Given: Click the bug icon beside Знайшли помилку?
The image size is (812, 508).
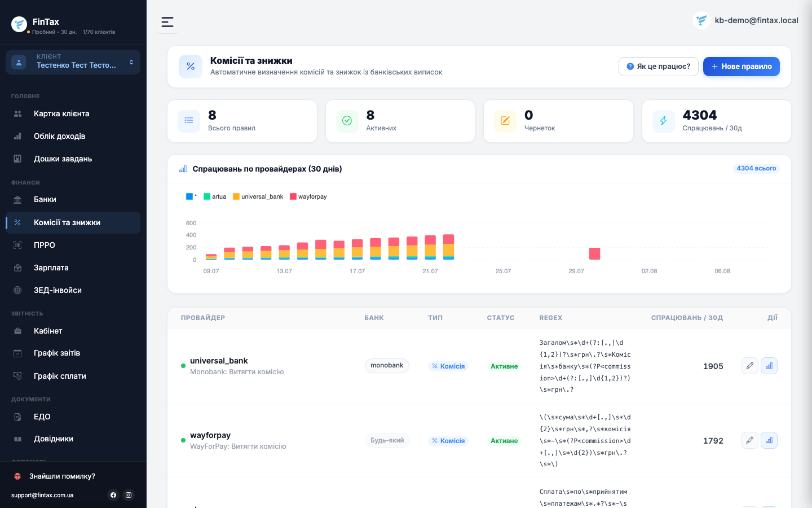Looking at the screenshot, I should click(x=17, y=476).
